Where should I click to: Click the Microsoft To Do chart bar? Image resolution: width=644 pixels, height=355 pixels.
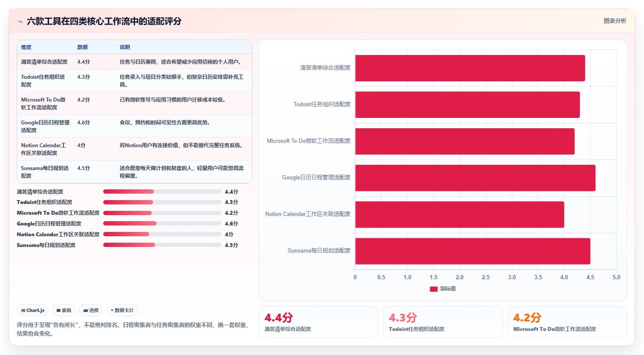pos(465,141)
